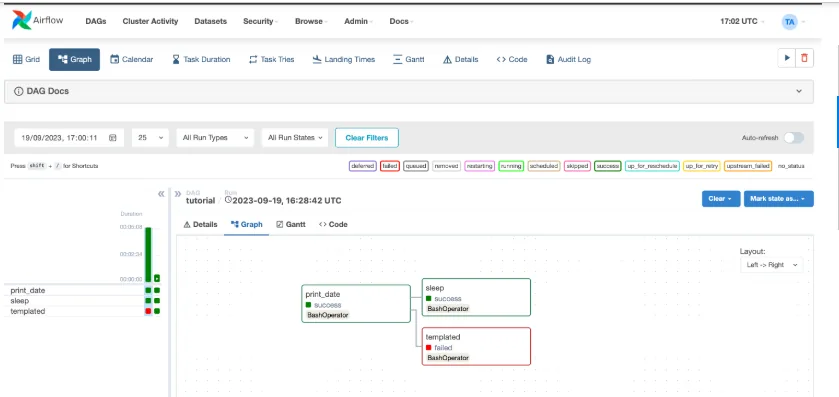Expand the details panel with the double-right chevron
Viewport: 839px width, 397px height.
[x=178, y=194]
